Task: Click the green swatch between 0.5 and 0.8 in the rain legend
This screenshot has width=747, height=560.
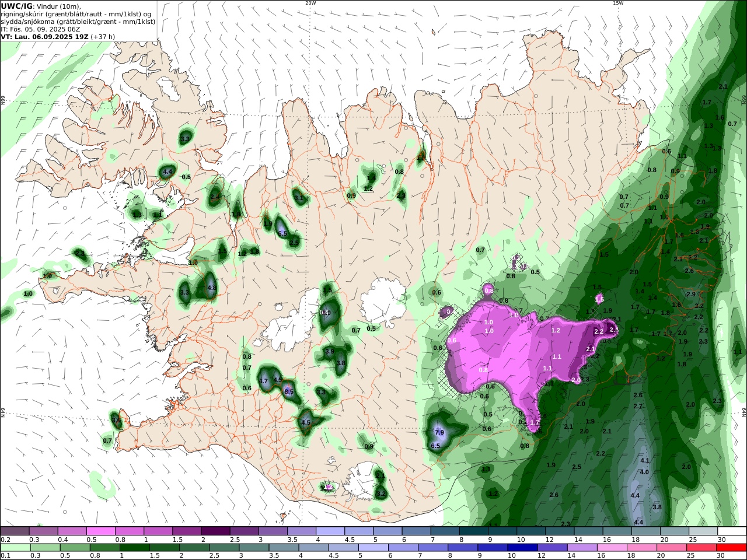Action: click(x=75, y=548)
